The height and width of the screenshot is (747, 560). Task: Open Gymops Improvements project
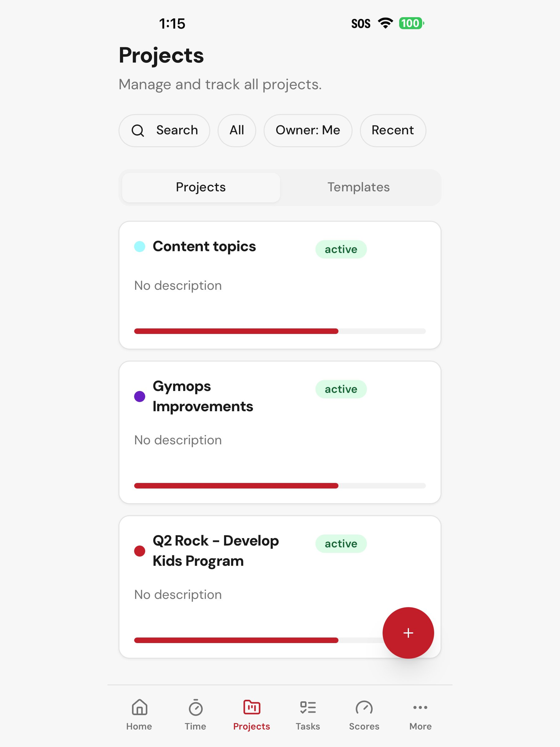[280, 432]
